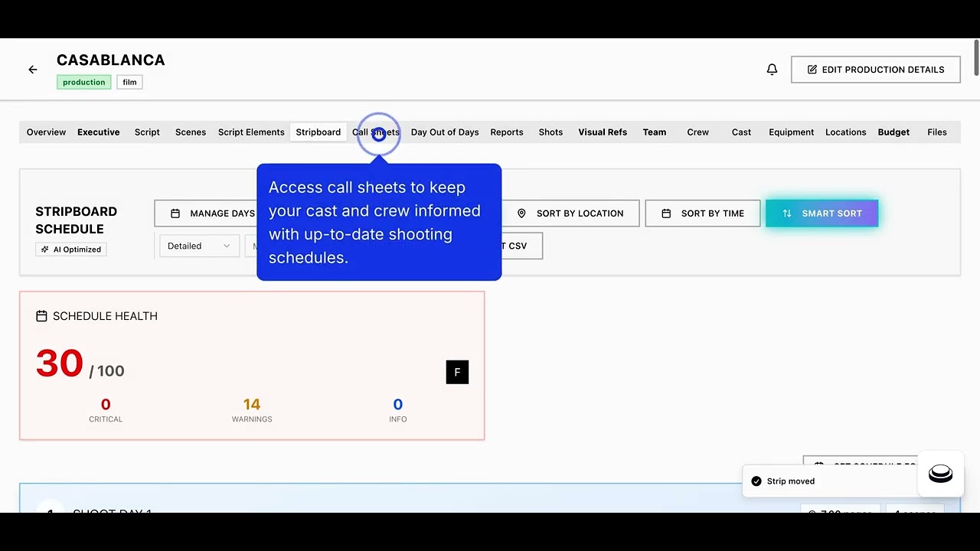Open the Crew tab
980x551 pixels.
[697, 132]
